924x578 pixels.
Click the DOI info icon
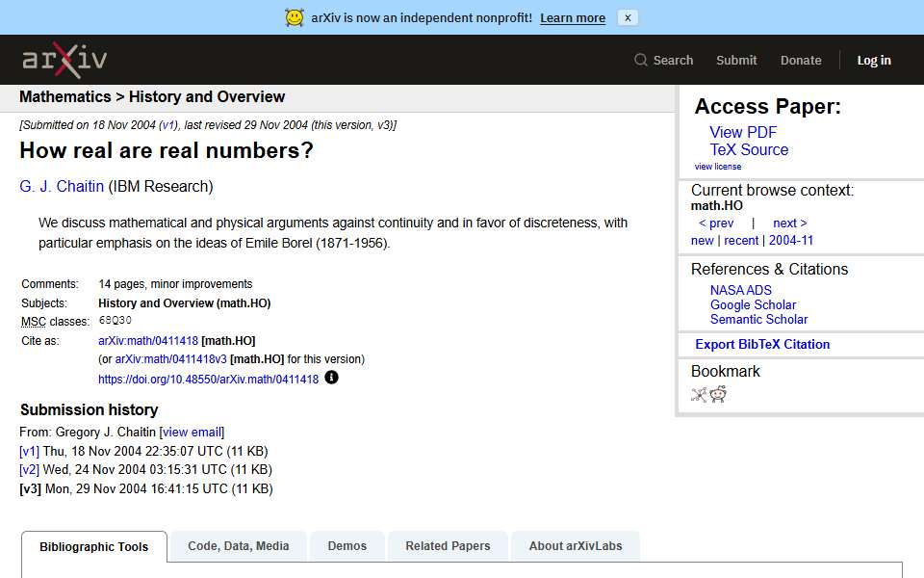click(x=332, y=378)
